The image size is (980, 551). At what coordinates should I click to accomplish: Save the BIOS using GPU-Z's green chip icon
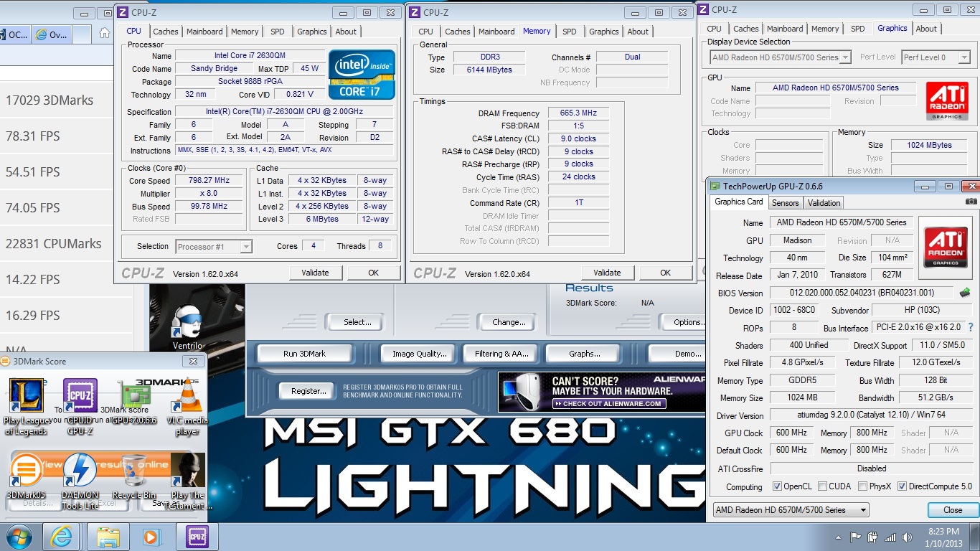965,293
